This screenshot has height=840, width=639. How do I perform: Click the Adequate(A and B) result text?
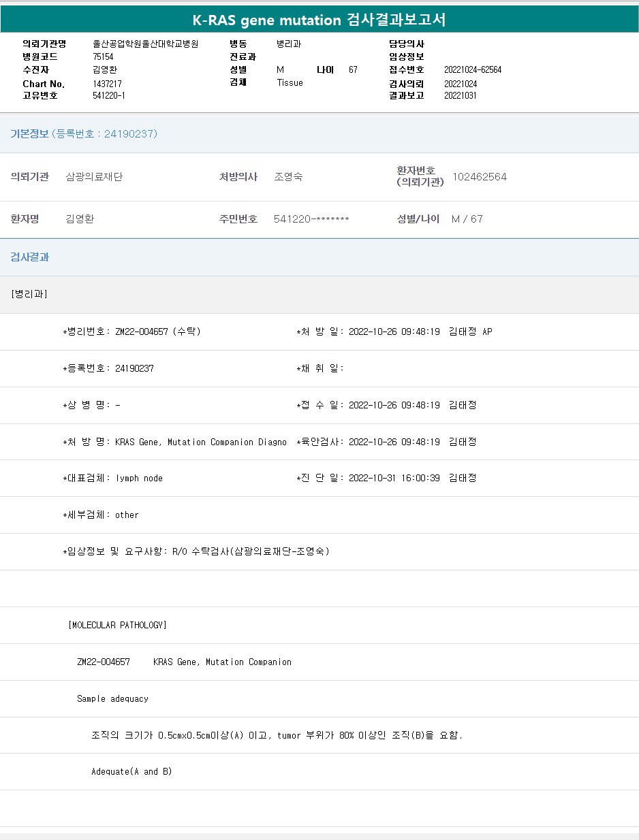point(131,772)
